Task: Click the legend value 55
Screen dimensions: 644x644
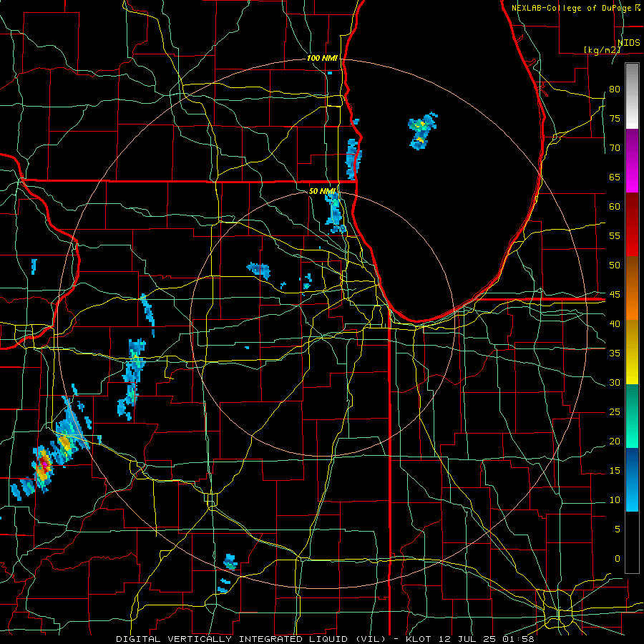Action: tap(615, 236)
